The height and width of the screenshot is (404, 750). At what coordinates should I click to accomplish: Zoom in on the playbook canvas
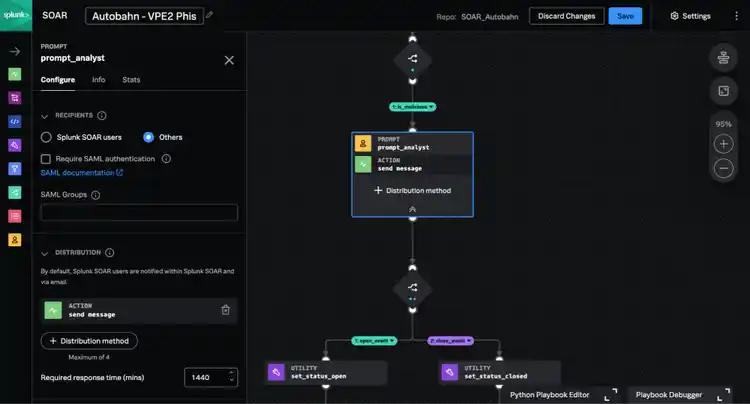click(723, 144)
